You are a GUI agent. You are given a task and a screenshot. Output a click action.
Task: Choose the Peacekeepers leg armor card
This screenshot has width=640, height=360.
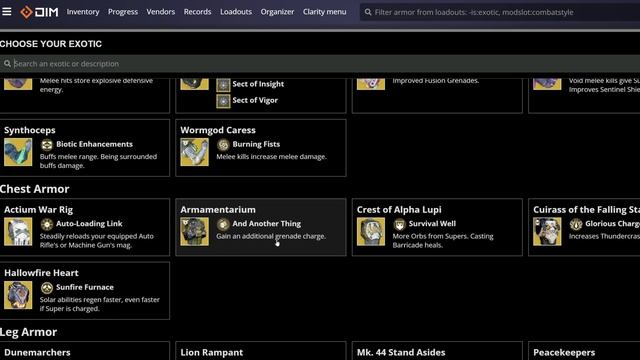pyautogui.click(x=584, y=351)
